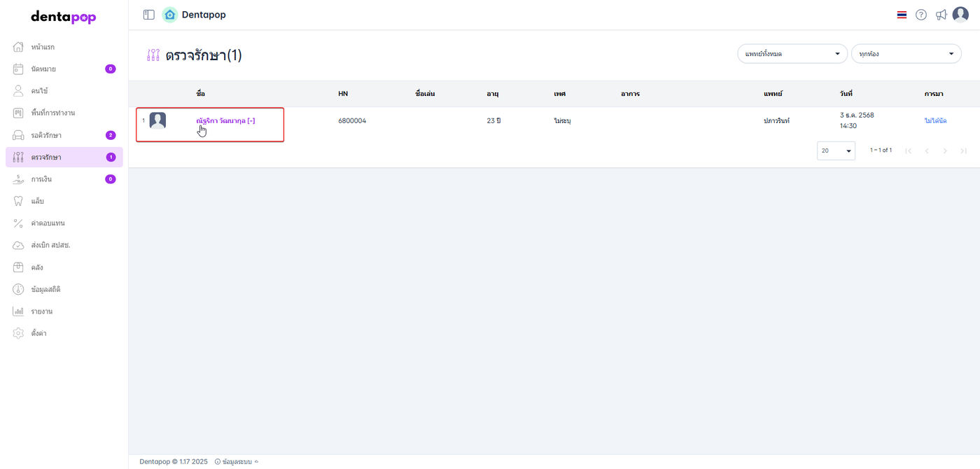Click the นัดหมาย 0 count badge
Image resolution: width=980 pixels, height=469 pixels.
coord(111,69)
